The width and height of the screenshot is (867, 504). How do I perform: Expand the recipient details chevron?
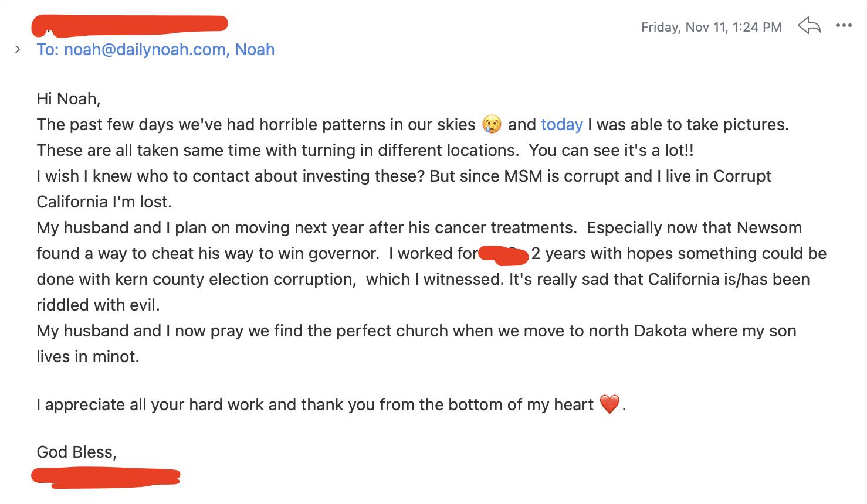pos(18,50)
